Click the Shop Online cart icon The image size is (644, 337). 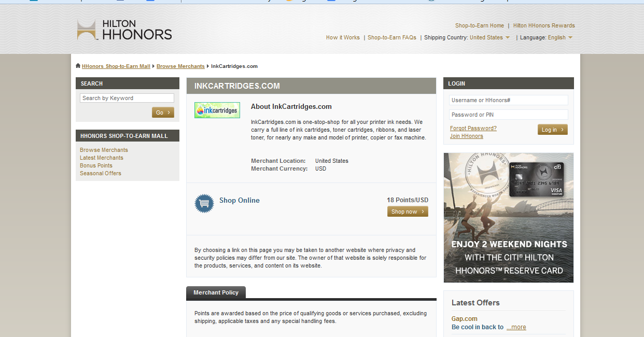point(204,203)
